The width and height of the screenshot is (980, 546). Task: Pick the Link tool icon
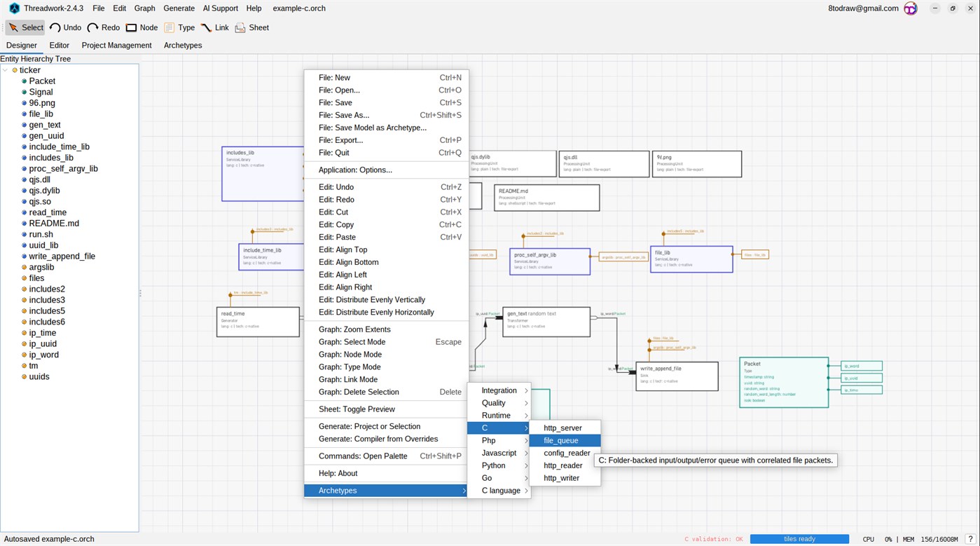pyautogui.click(x=206, y=28)
